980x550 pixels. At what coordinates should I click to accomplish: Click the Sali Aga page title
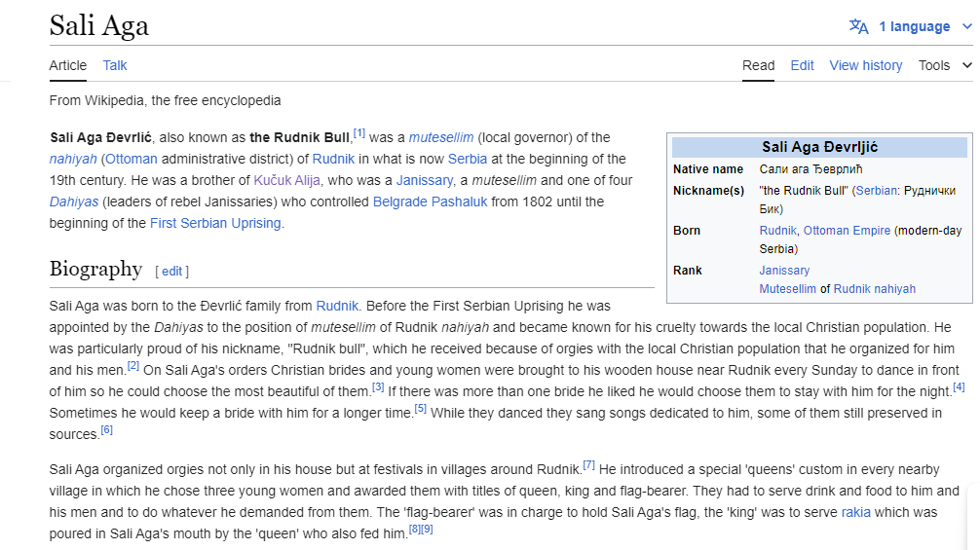point(98,25)
